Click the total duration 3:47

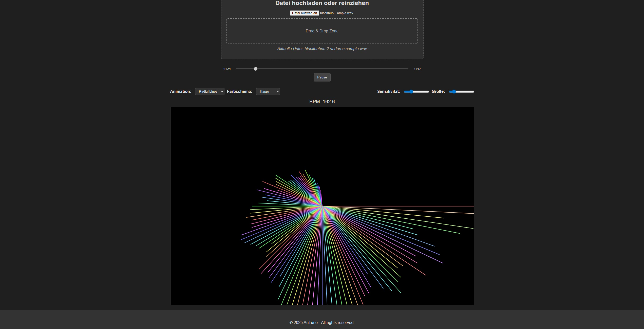tap(417, 69)
